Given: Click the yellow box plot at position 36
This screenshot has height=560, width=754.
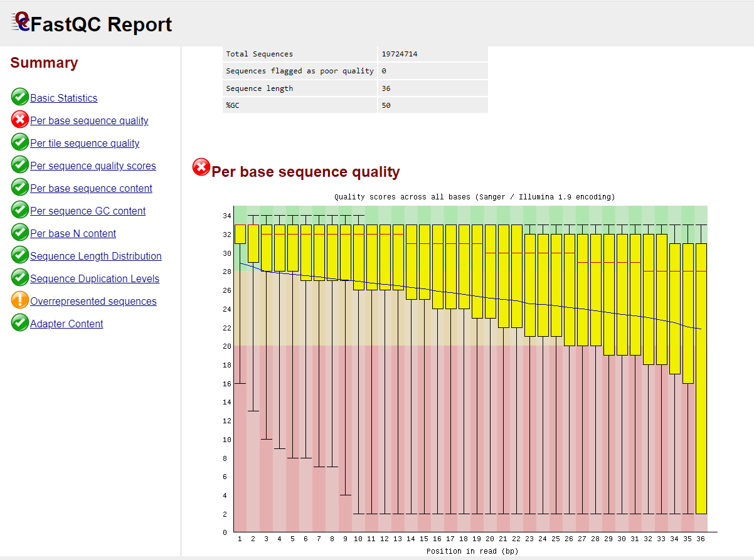Looking at the screenshot, I should pyautogui.click(x=701, y=379).
